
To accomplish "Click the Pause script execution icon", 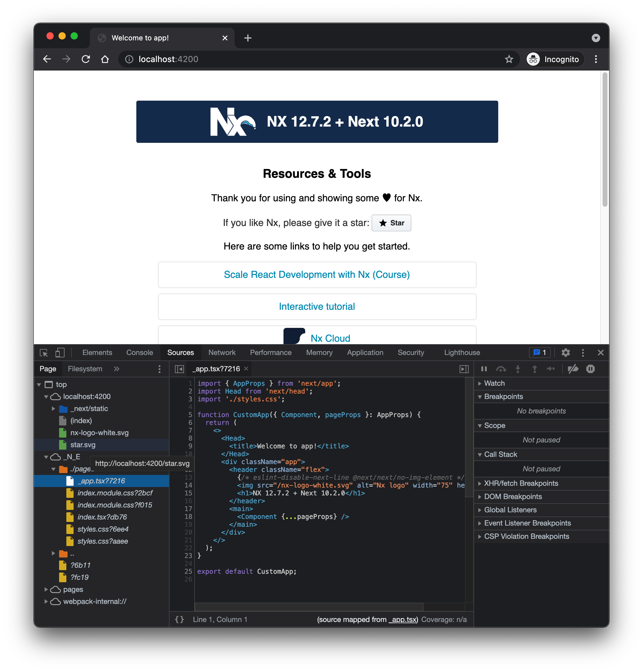I will (484, 369).
